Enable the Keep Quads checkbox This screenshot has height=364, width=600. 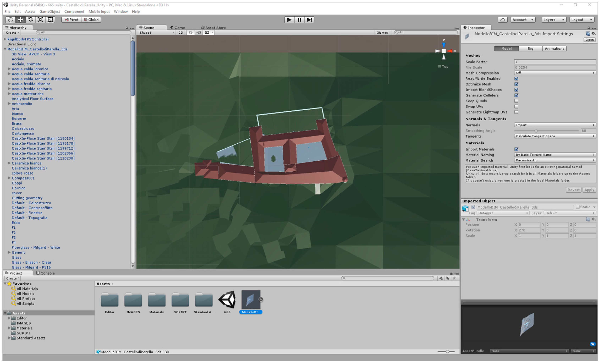pos(516,101)
